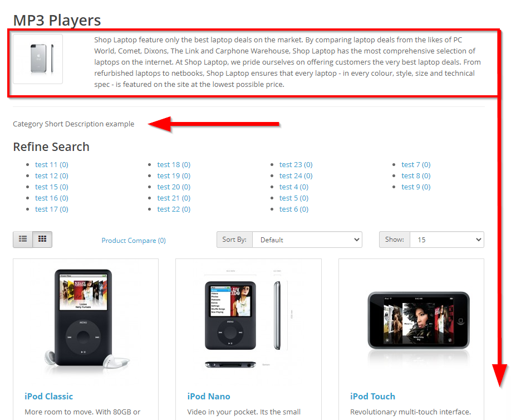Switch to grid view layout
The image size is (511, 420).
(x=42, y=240)
